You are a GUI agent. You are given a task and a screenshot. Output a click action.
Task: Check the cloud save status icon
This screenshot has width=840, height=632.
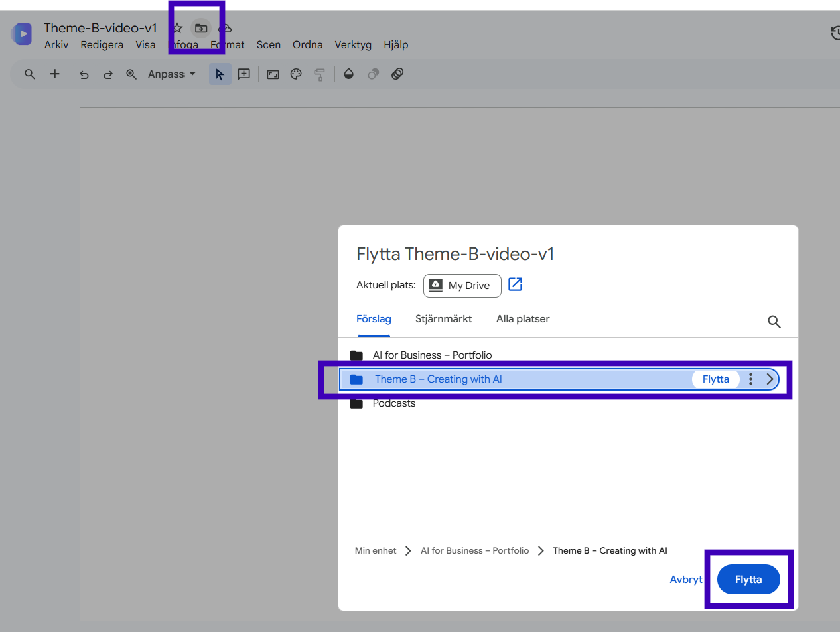pos(225,28)
